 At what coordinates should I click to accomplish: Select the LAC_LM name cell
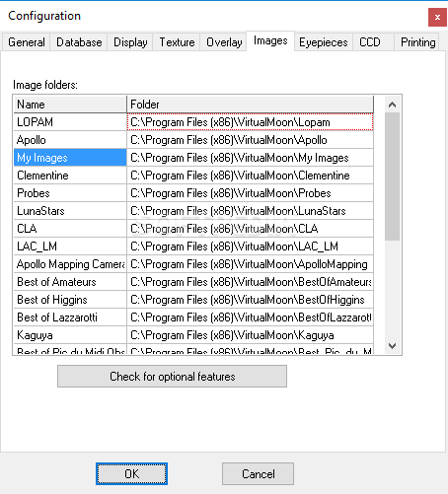point(70,247)
